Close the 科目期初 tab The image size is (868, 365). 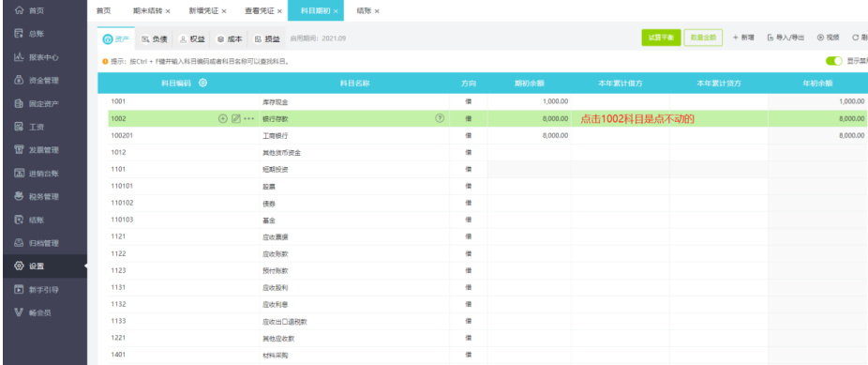click(336, 11)
